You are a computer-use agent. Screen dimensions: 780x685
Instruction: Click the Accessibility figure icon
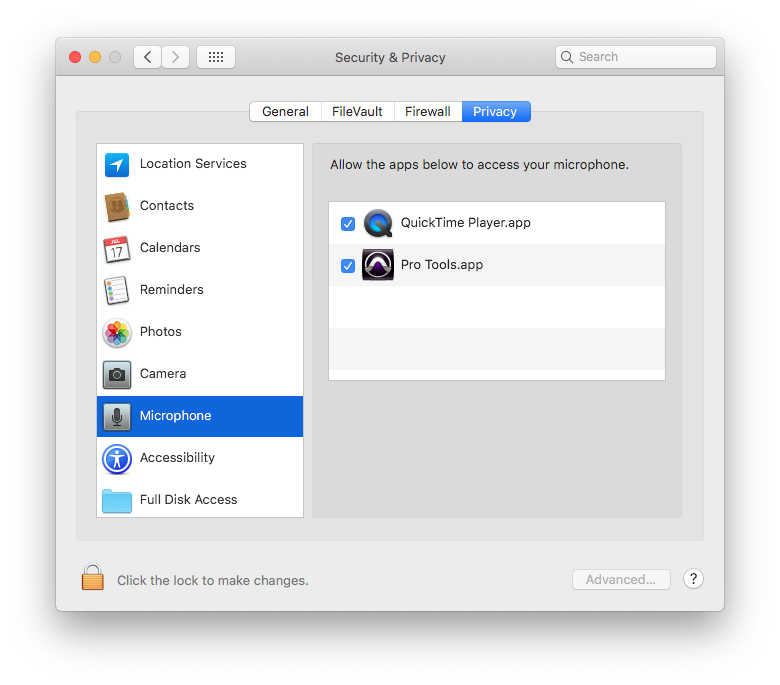(117, 459)
